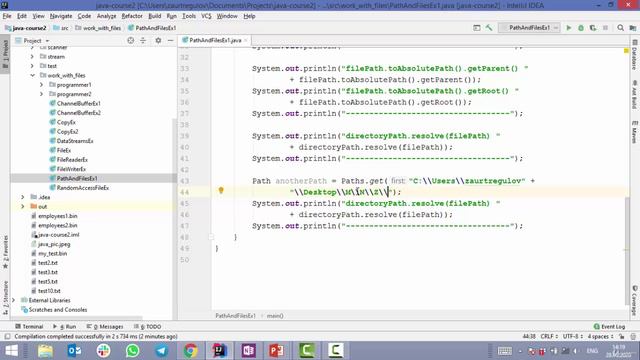
Task: Open the File menu
Action: [x=7, y=16]
